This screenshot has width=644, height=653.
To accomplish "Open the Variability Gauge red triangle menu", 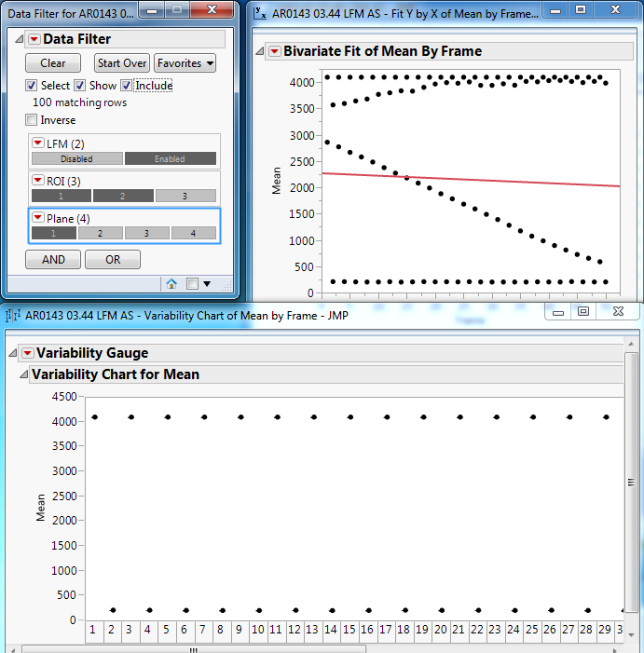I will click(27, 353).
